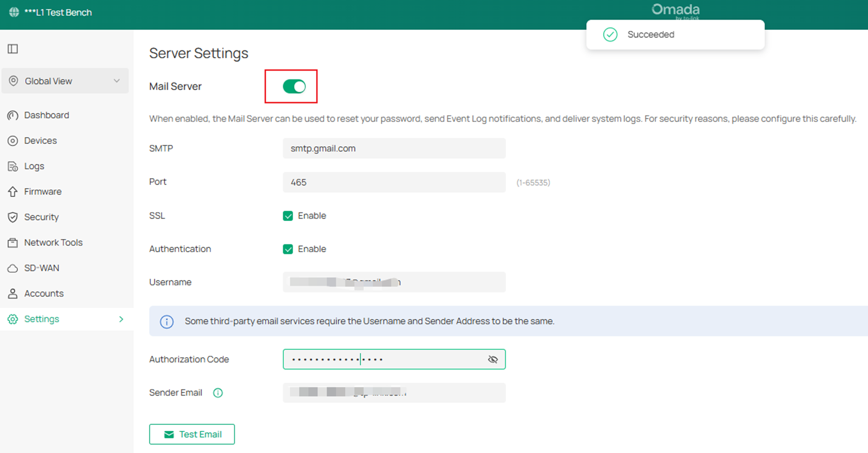
Task: Click the Port field showing 465
Action: [394, 182]
